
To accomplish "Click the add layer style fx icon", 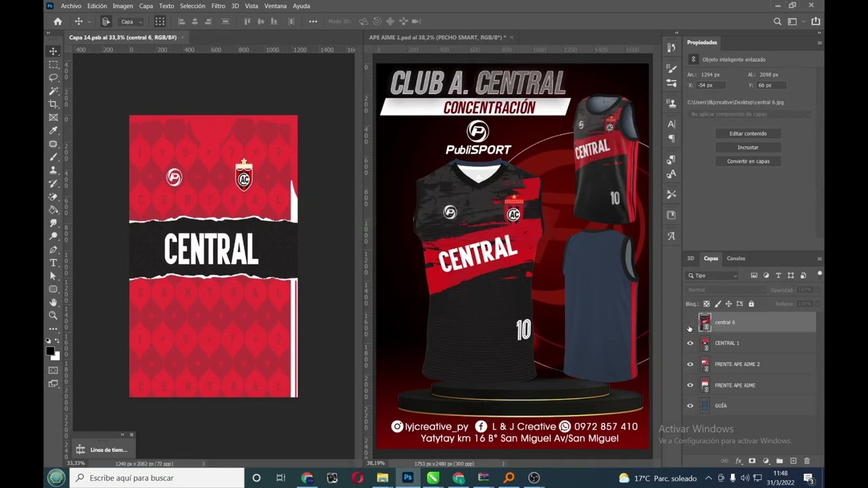I will pyautogui.click(x=738, y=461).
